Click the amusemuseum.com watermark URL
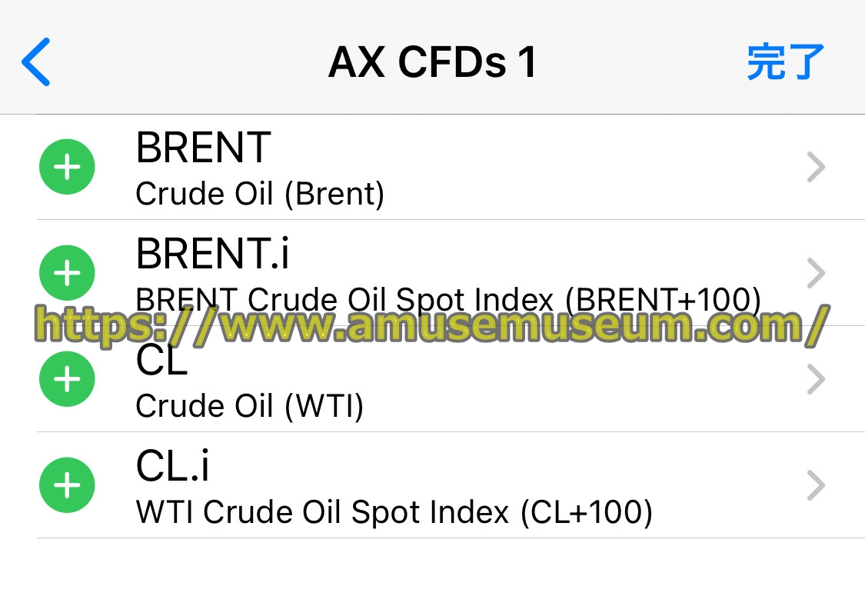Screen dimensions: 865x616 tap(432, 325)
